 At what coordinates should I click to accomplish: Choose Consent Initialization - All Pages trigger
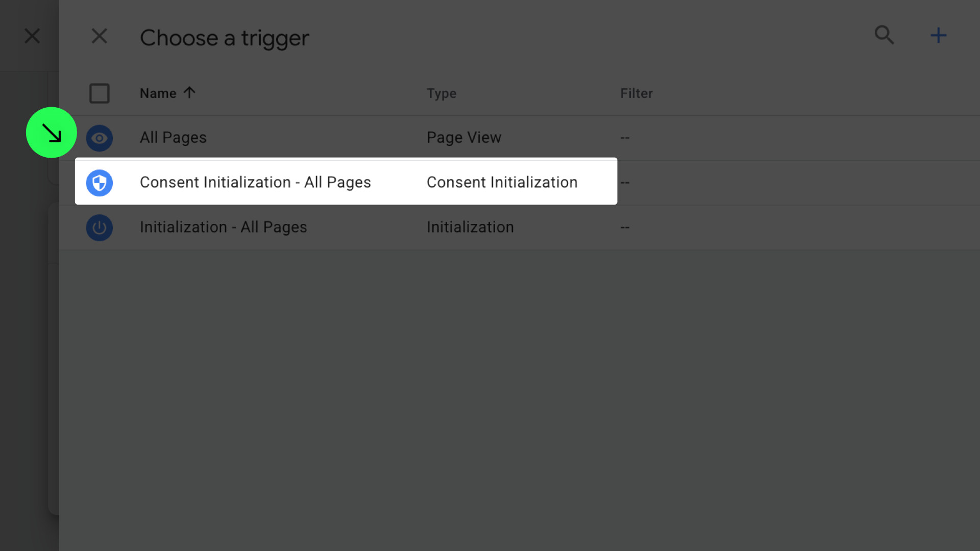click(x=255, y=182)
